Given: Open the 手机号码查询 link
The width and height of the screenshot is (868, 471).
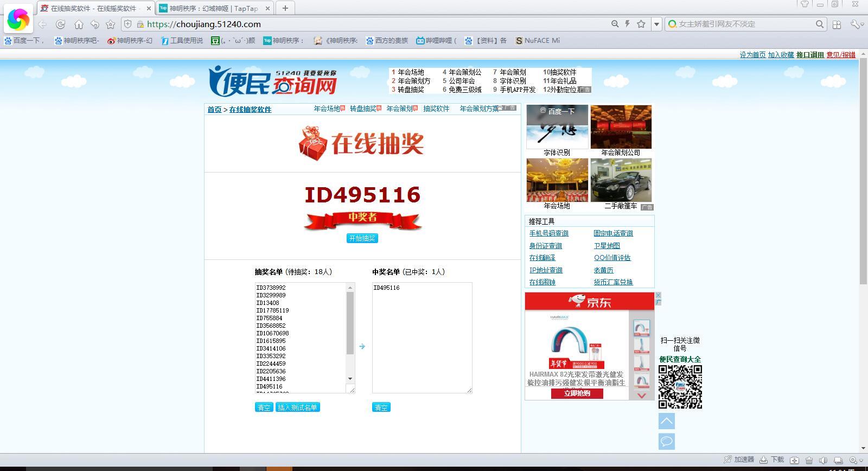Looking at the screenshot, I should (x=548, y=233).
